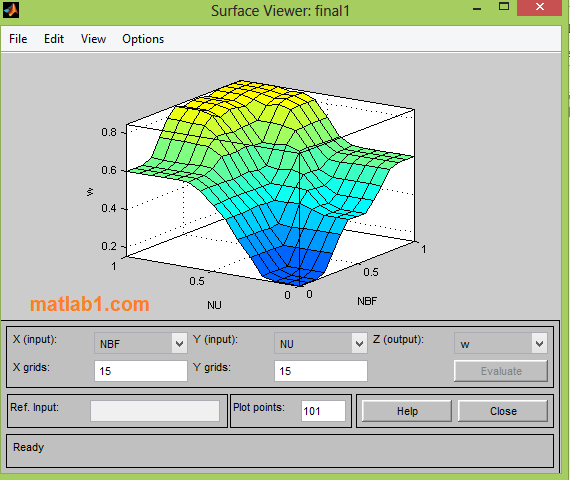
Task: Open the Edit menu
Action: click(54, 39)
